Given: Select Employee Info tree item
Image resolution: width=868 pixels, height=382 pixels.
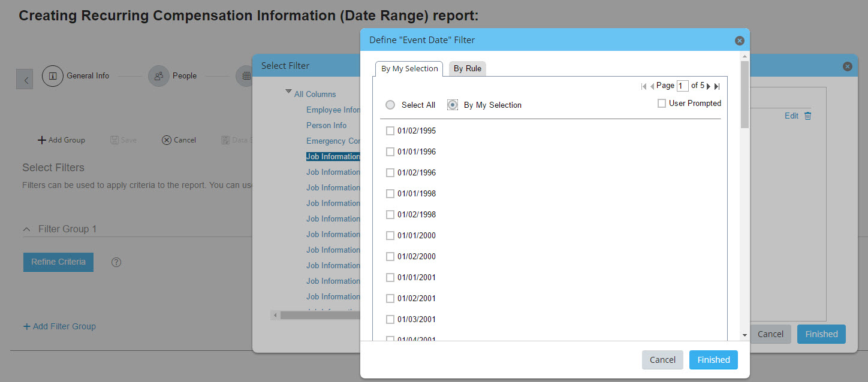Looking at the screenshot, I should click(333, 110).
